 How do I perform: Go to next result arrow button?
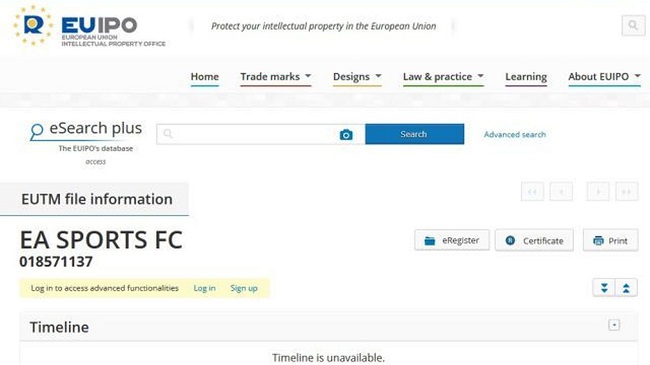point(598,192)
